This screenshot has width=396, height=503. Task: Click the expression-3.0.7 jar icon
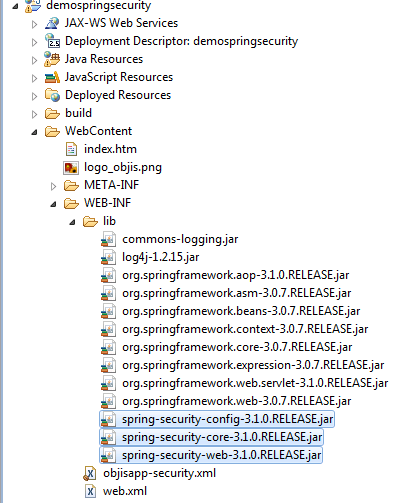pos(108,366)
